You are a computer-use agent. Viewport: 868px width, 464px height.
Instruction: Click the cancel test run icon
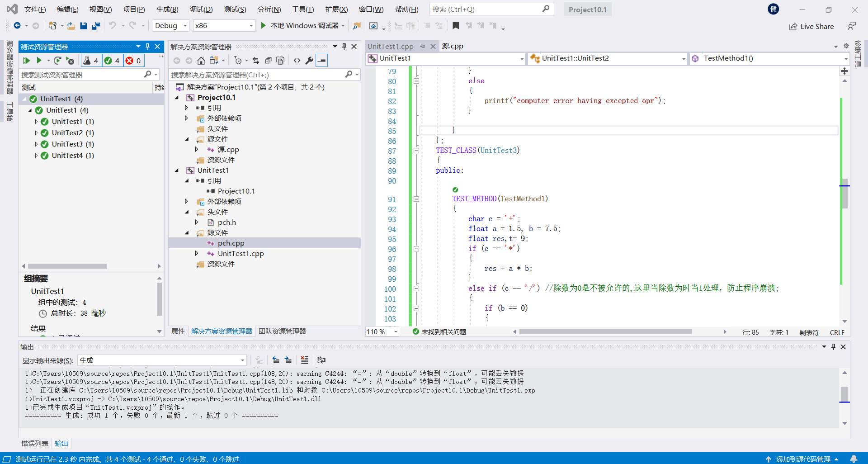(x=70, y=61)
